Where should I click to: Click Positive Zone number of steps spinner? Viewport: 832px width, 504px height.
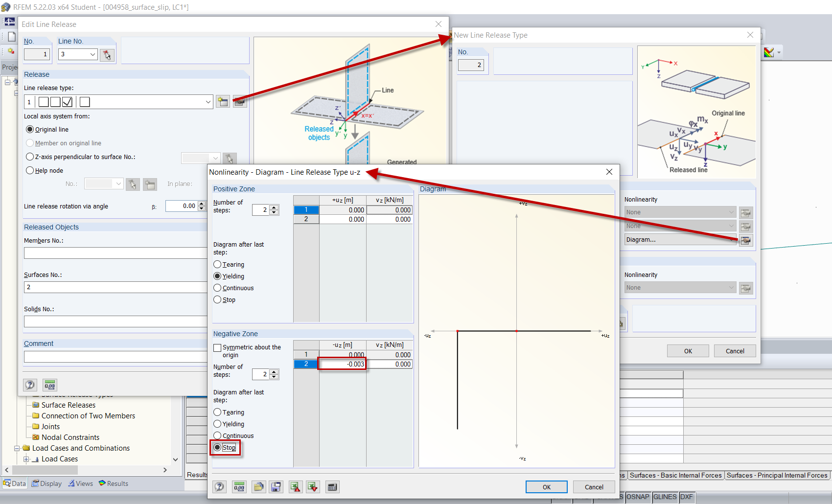click(x=274, y=210)
